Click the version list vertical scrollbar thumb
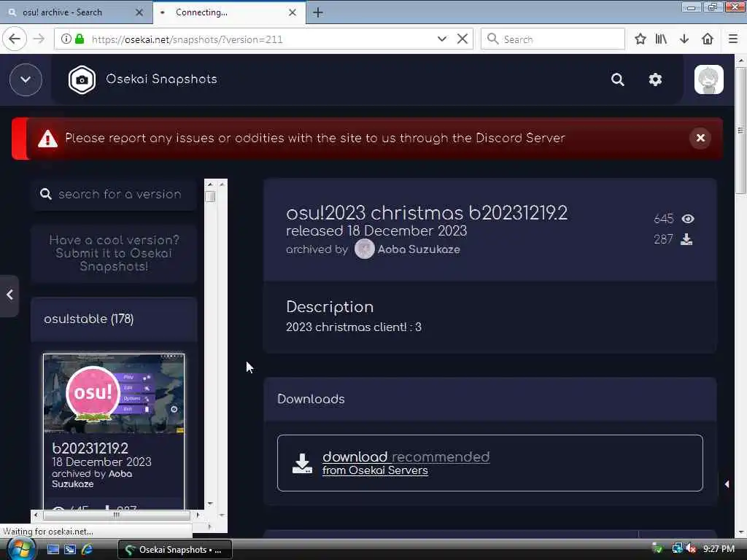 (210, 197)
